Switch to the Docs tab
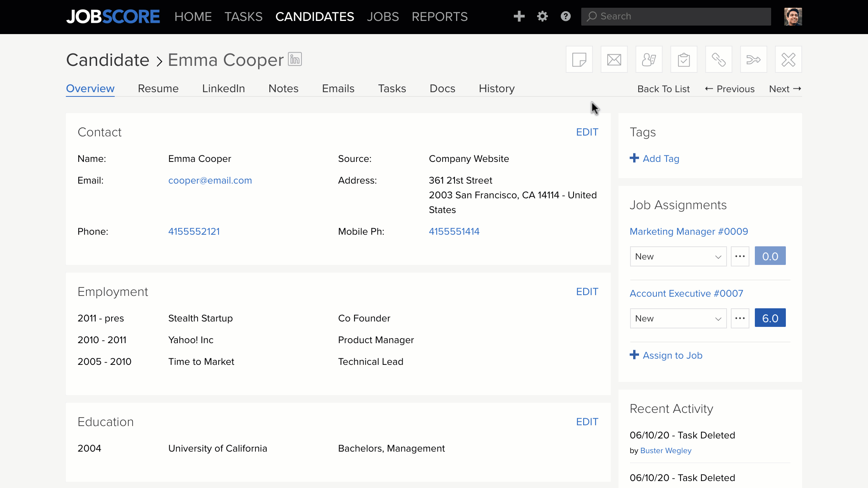 point(443,88)
